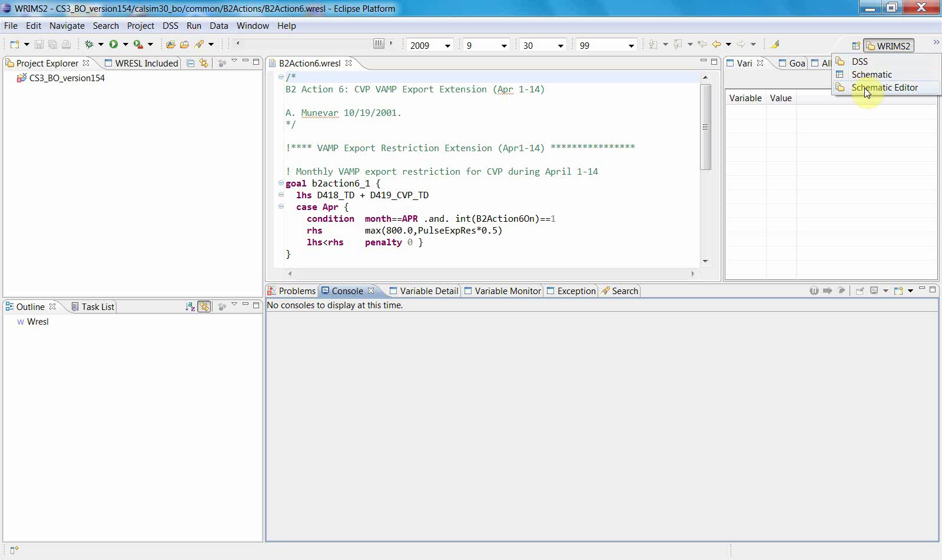942x560 pixels.
Task: Click the New file wizard icon
Action: (x=15, y=45)
